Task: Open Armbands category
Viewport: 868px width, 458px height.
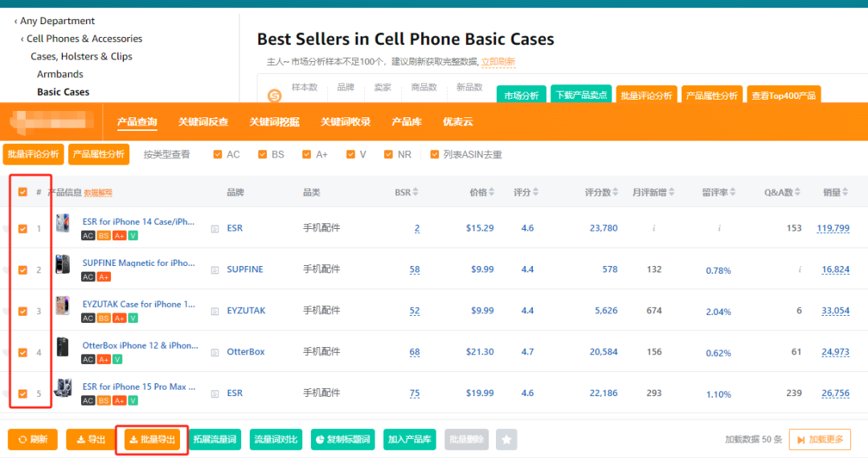Action: click(59, 74)
